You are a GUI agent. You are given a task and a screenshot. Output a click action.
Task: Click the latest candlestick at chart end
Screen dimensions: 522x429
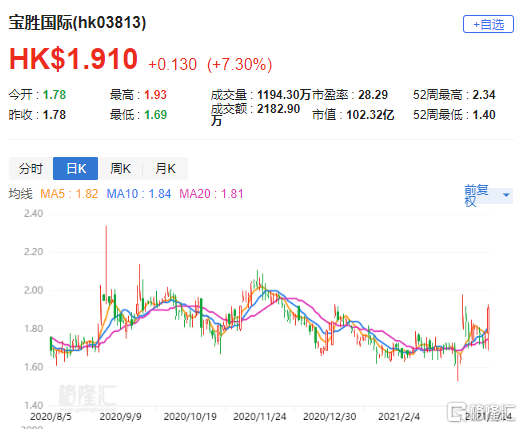(488, 327)
